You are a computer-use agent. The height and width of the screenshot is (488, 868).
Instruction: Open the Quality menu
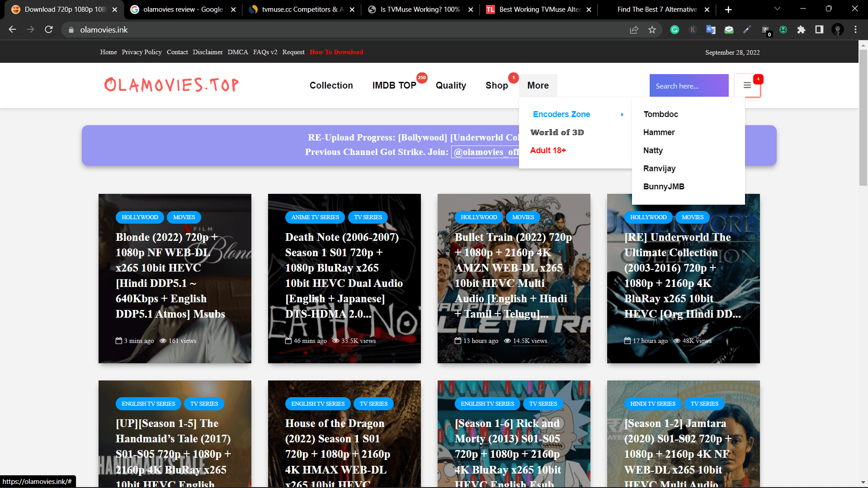451,85
